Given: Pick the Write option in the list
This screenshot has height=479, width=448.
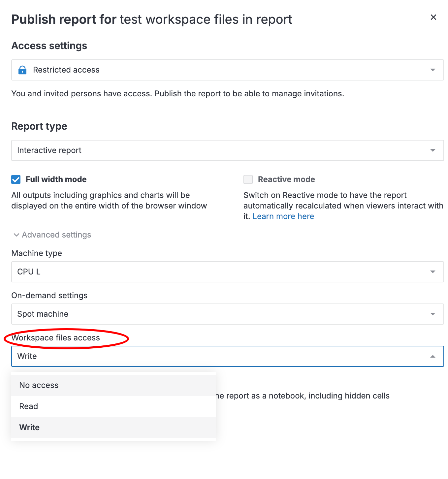Looking at the screenshot, I should click(x=30, y=428).
